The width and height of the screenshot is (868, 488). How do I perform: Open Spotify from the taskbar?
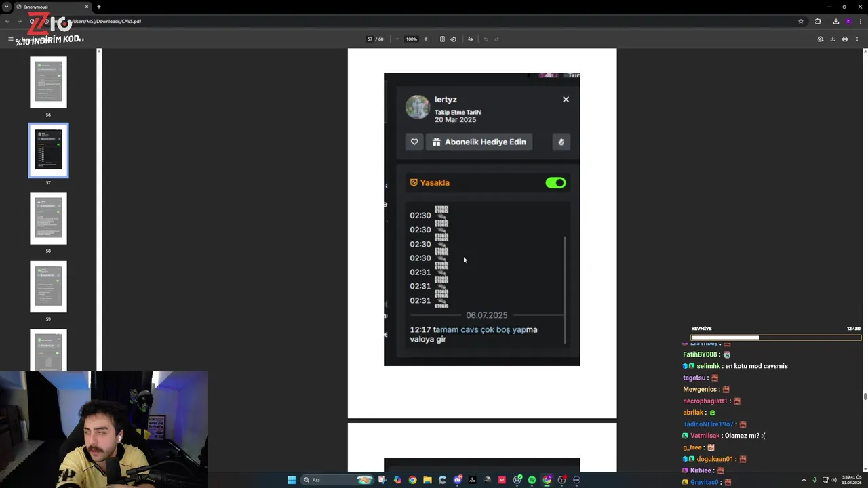tap(532, 480)
